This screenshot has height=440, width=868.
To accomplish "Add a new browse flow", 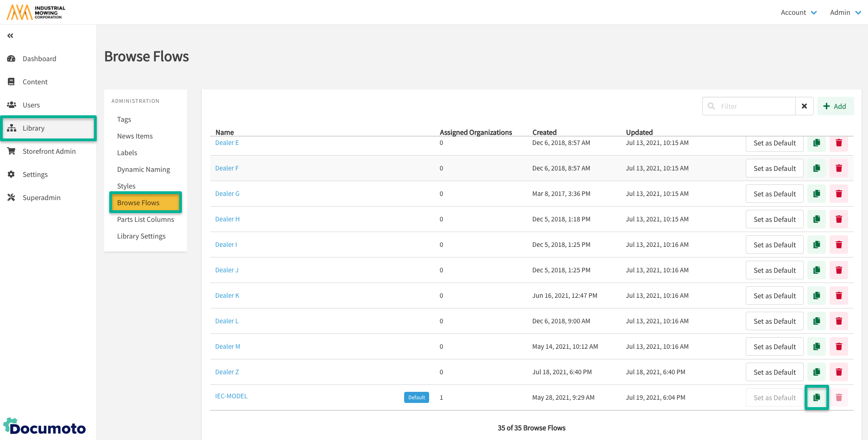I will pyautogui.click(x=835, y=106).
